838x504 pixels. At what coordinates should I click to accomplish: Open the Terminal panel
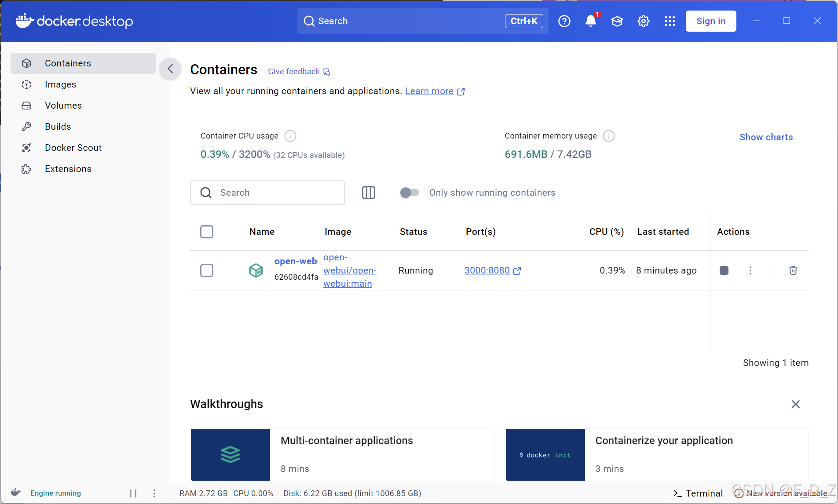(x=698, y=493)
